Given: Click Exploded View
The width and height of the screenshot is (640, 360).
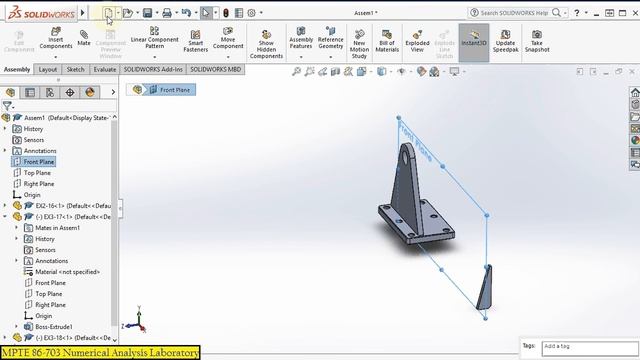Looking at the screenshot, I should point(417,41).
